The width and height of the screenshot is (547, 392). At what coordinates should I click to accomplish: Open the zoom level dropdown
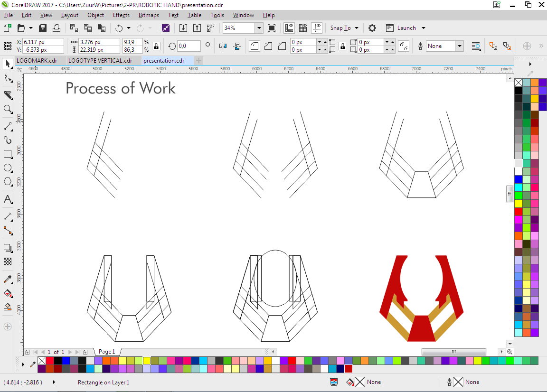[259, 28]
